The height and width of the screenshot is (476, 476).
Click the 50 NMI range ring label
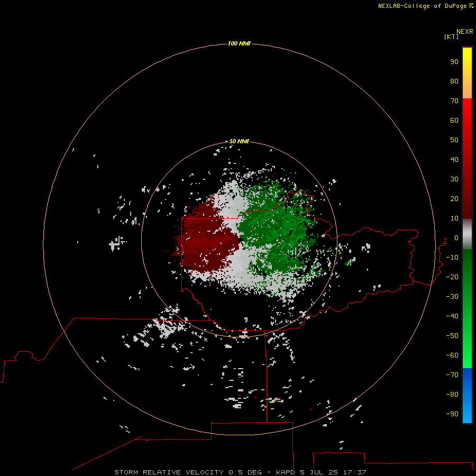pos(239,141)
